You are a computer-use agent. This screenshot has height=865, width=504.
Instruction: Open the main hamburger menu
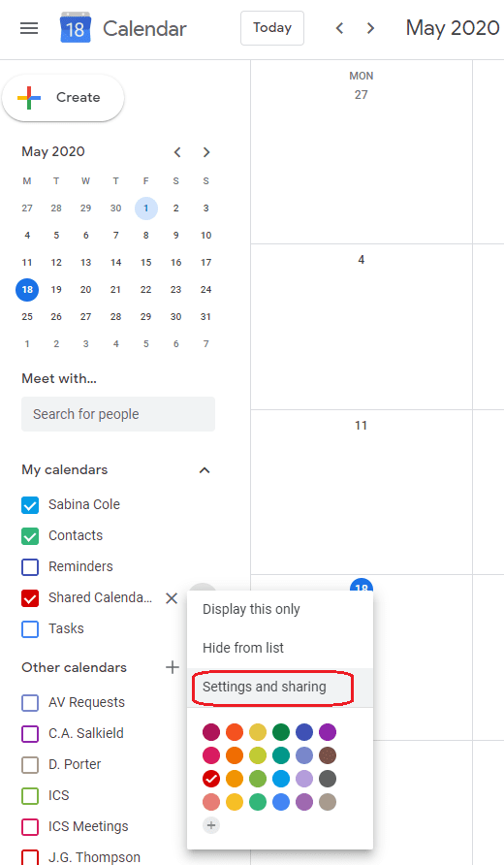[x=29, y=28]
